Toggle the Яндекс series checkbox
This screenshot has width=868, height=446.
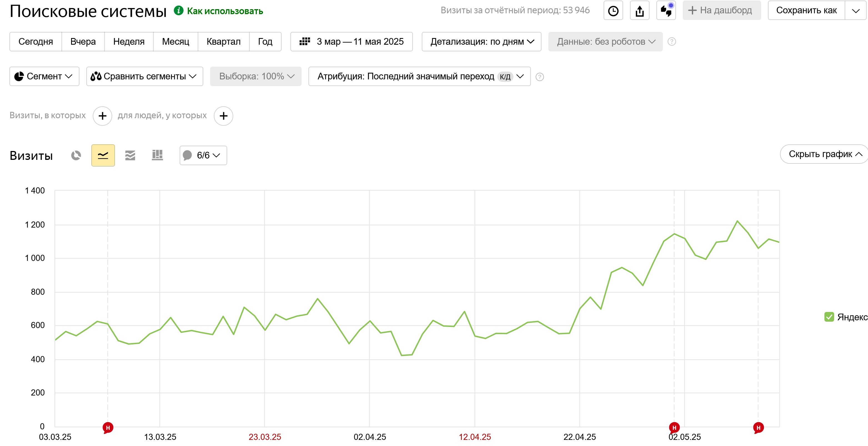click(x=829, y=317)
